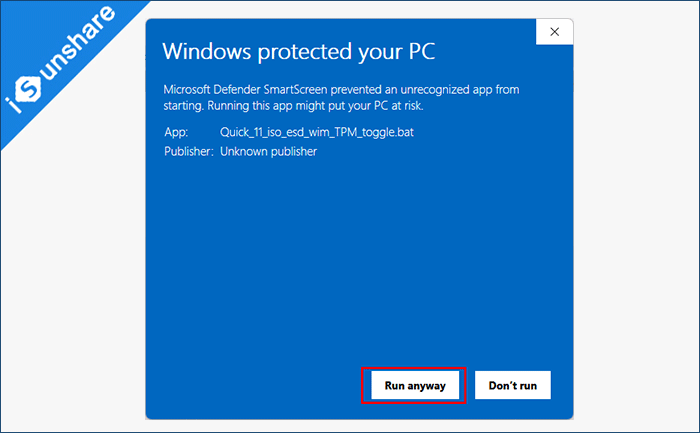Click the Windows protected your PC heading
The height and width of the screenshot is (433, 700).
coord(299,51)
